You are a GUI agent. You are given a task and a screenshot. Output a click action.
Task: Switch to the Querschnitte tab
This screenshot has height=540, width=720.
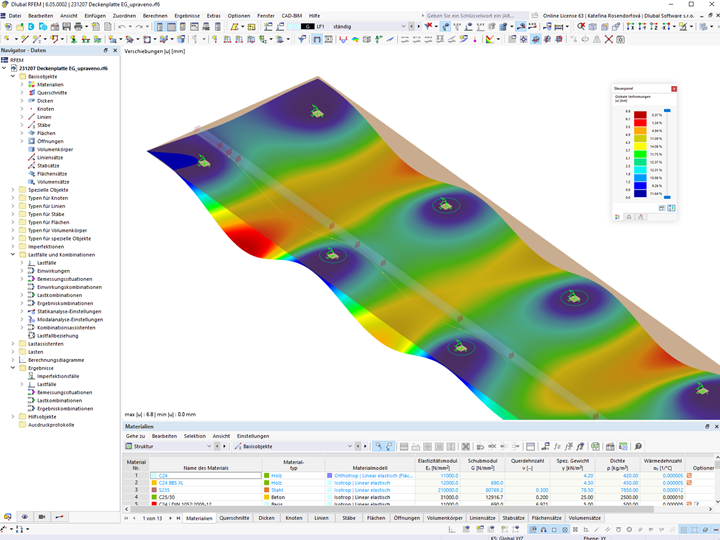(234, 518)
